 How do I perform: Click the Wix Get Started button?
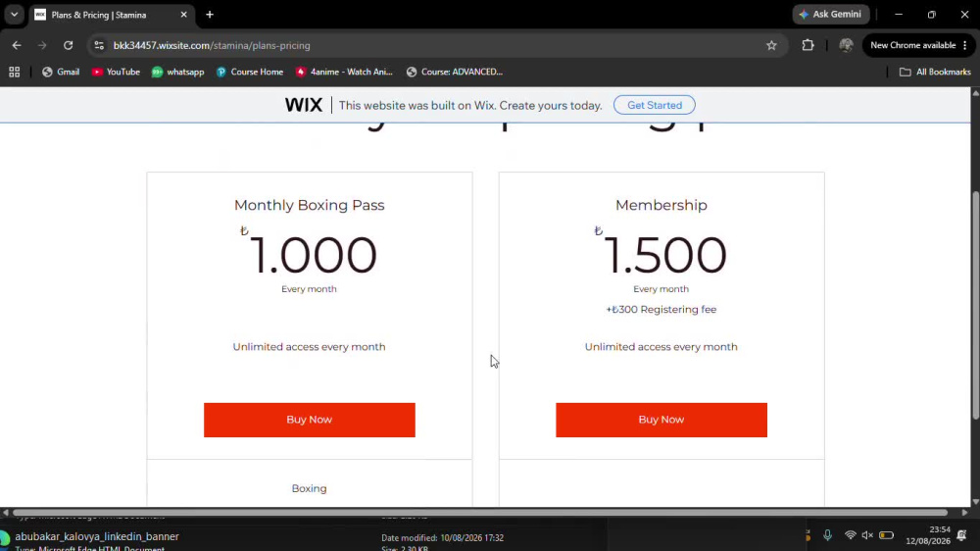[x=655, y=105]
